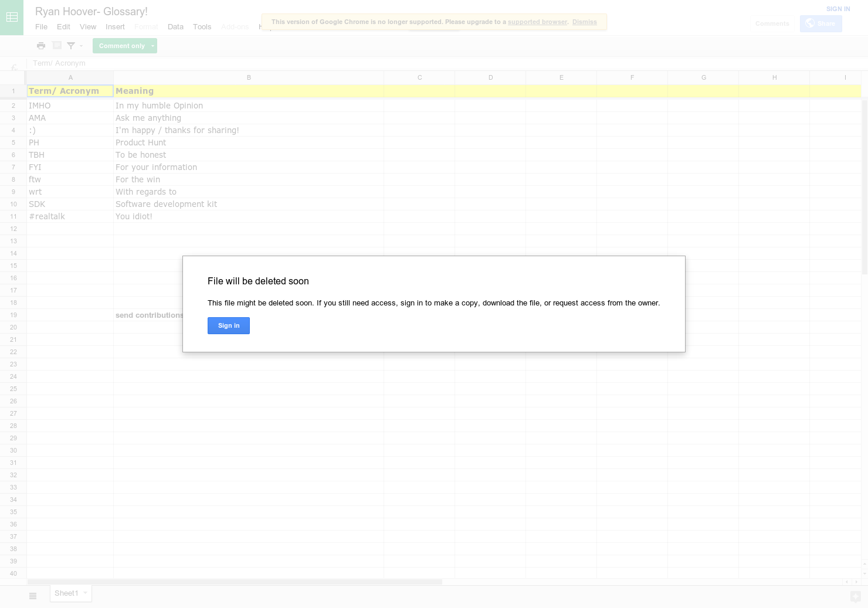Viewport: 868px width, 608px height.
Task: Select cell Product Hunt
Action: (x=249, y=142)
